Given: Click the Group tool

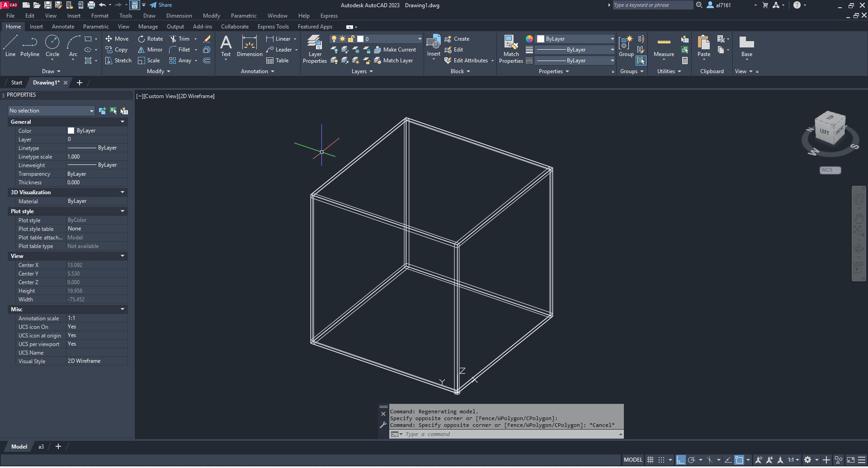Looking at the screenshot, I should [x=626, y=46].
